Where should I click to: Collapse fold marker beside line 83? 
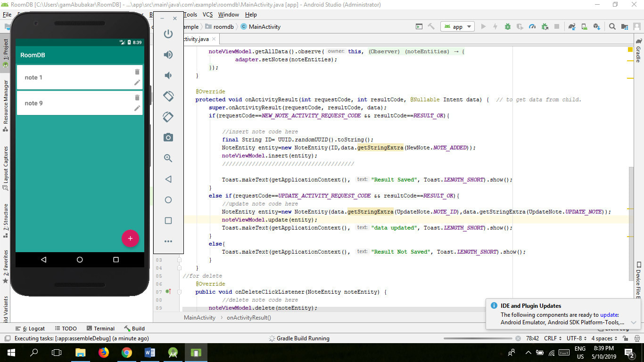(180, 260)
